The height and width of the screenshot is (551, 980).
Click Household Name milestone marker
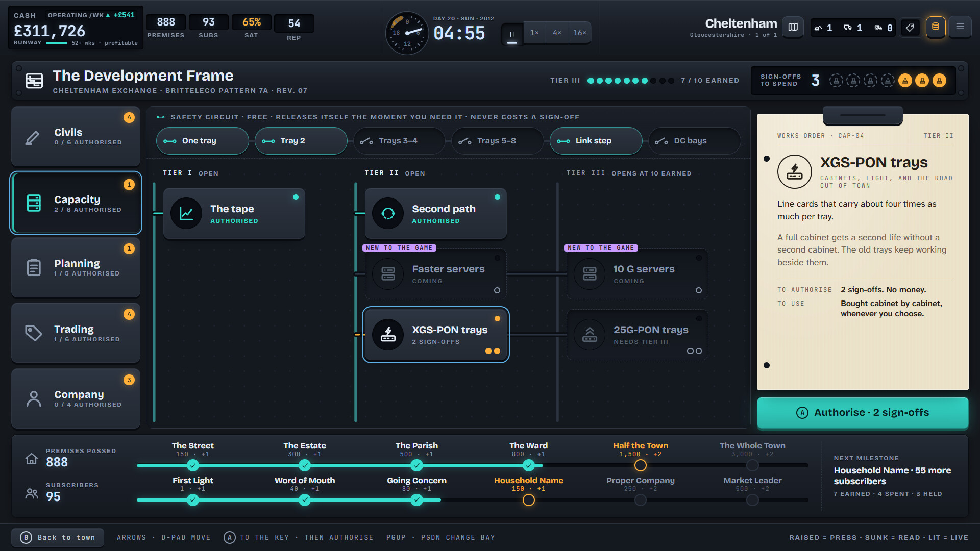coord(528,500)
